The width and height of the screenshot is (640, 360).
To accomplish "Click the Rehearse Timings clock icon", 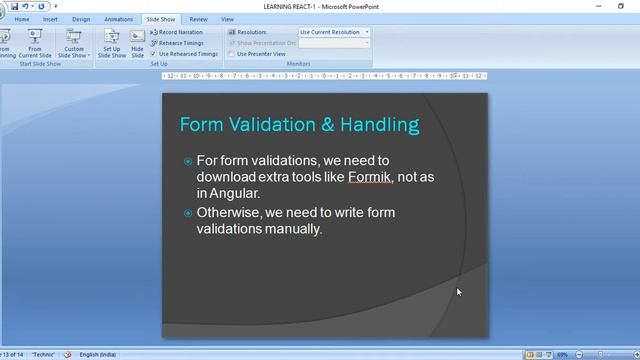I will (x=153, y=43).
